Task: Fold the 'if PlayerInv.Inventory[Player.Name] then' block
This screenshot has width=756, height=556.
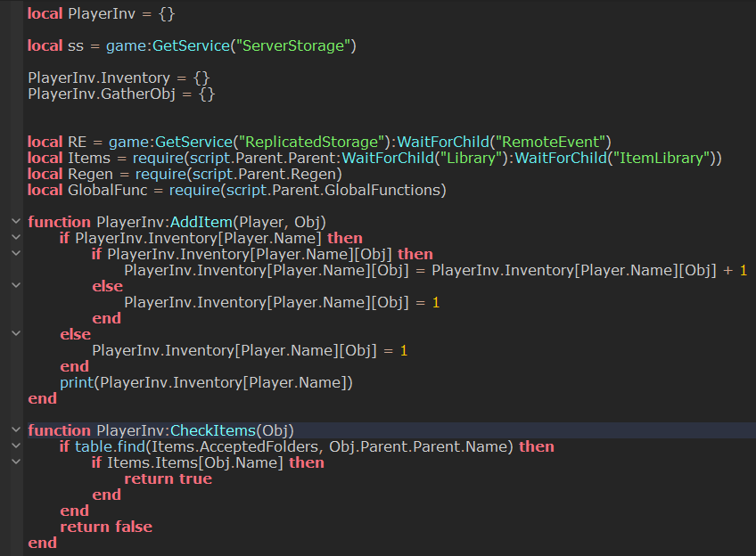Action: [x=16, y=238]
